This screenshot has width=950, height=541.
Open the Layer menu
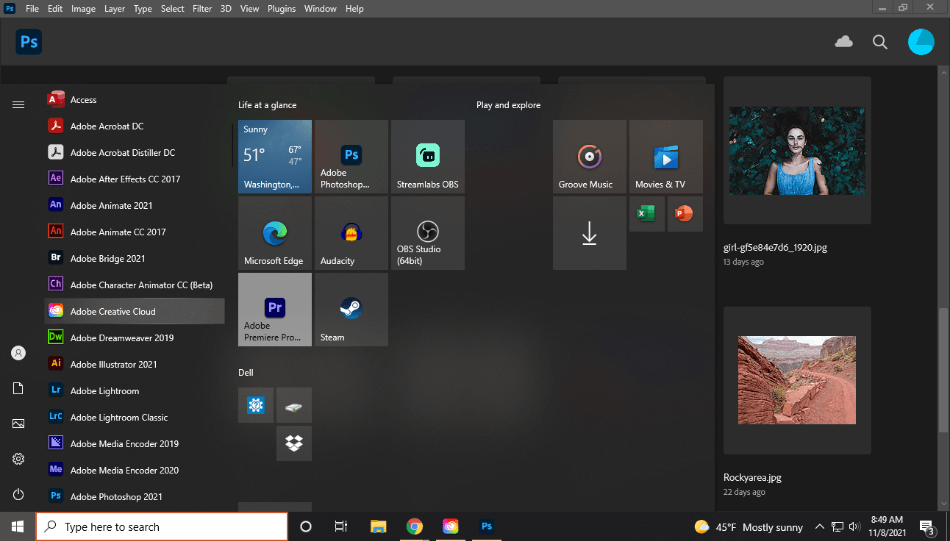point(114,8)
